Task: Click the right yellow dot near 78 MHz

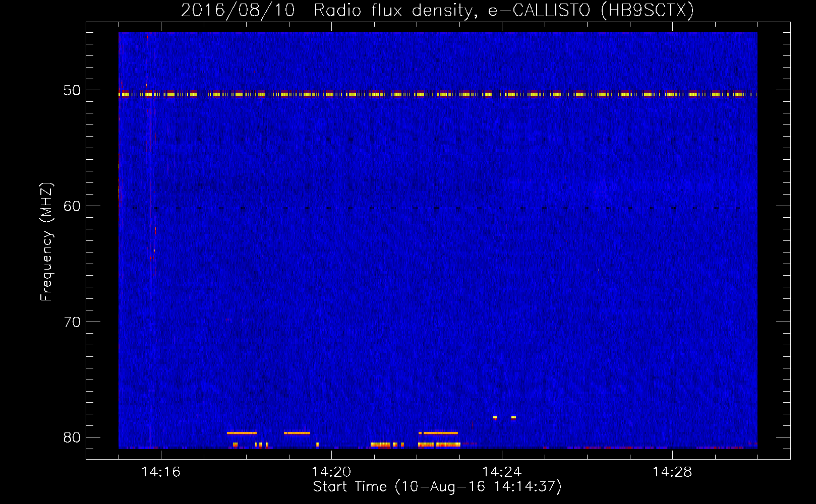Action: click(513, 417)
